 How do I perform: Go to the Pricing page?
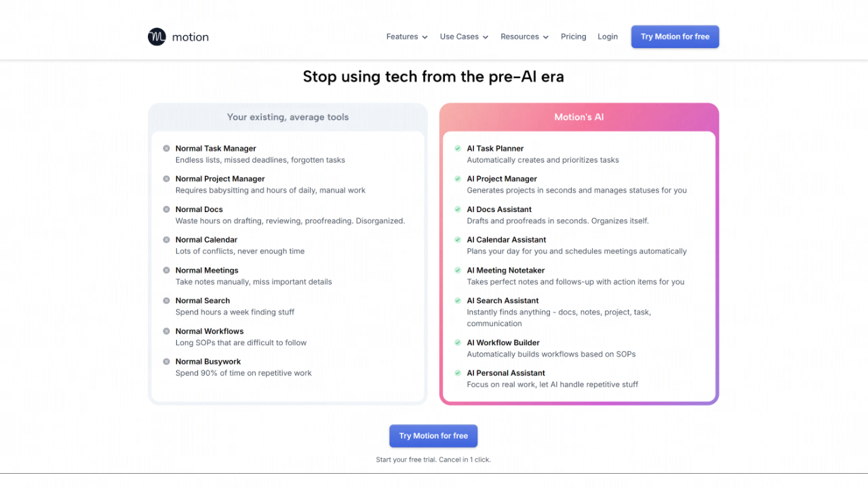573,37
